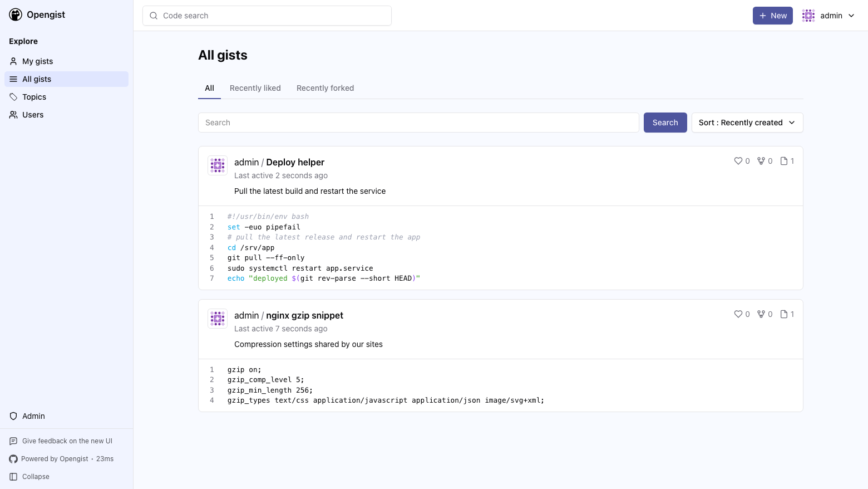Click the forks icon on nginx gzip snippet
Viewport: 868px width, 489px height.
(761, 314)
